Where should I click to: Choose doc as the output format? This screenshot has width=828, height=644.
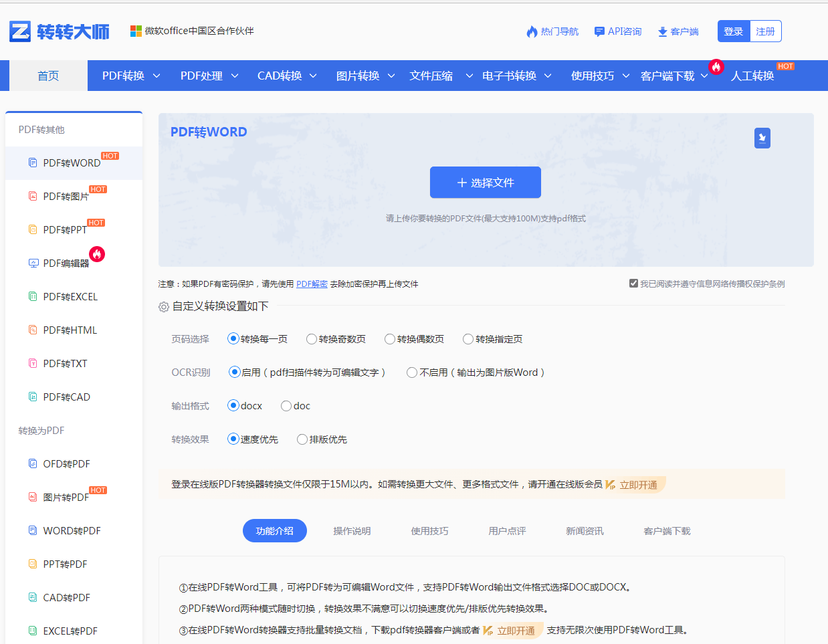287,405
